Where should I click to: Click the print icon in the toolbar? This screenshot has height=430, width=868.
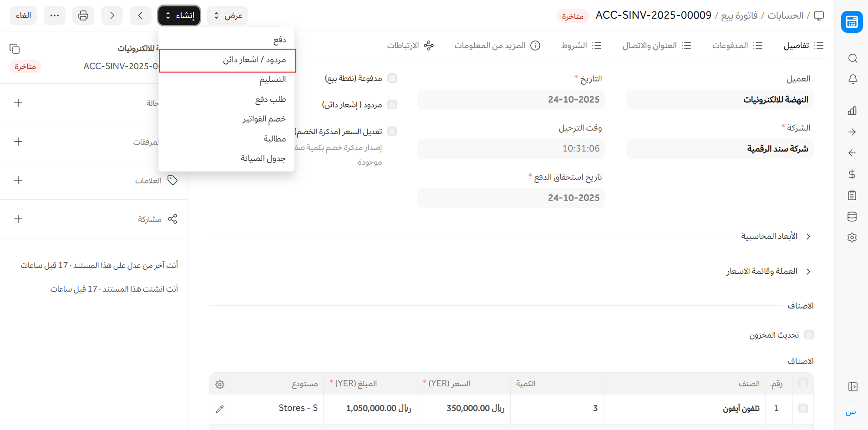[x=83, y=15]
